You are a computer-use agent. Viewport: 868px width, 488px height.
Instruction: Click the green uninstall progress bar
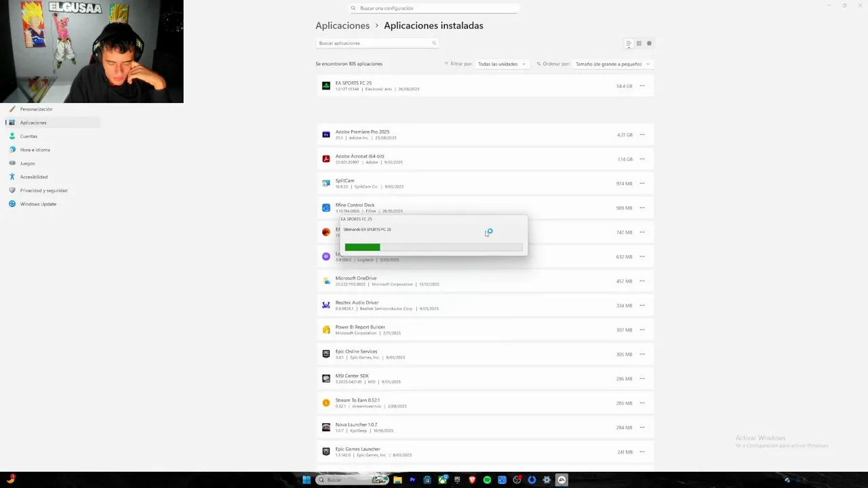click(x=433, y=247)
